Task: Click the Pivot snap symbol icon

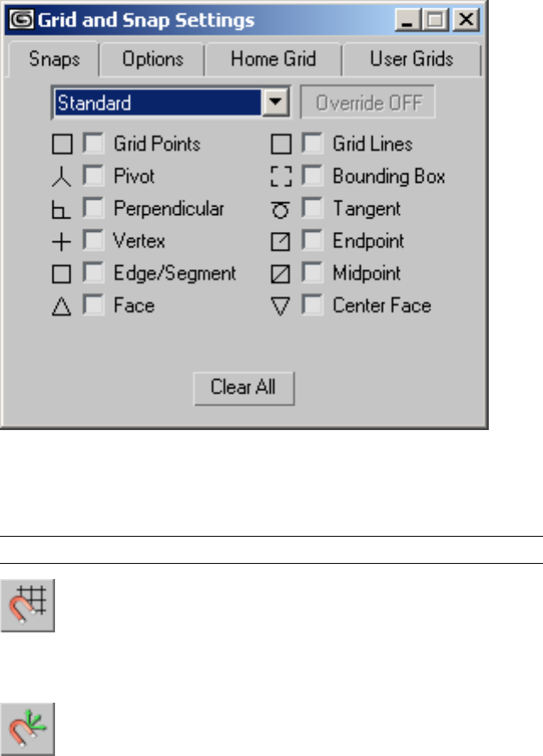Action: point(63,177)
